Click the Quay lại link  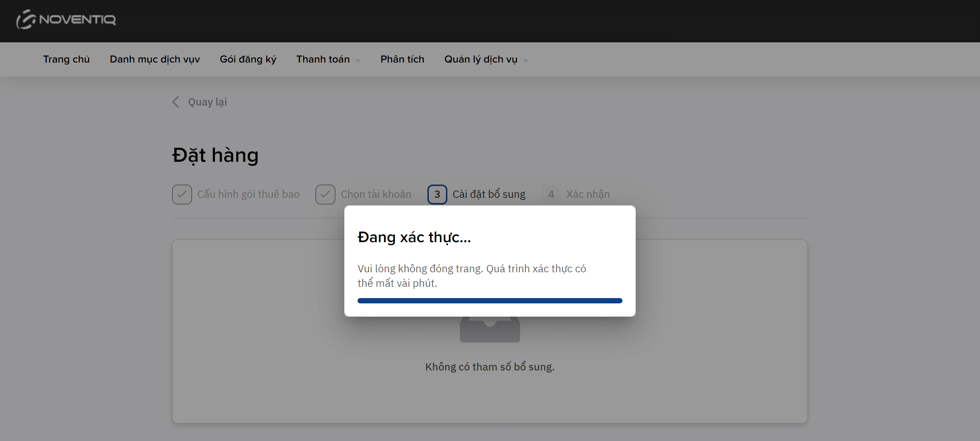pos(207,102)
